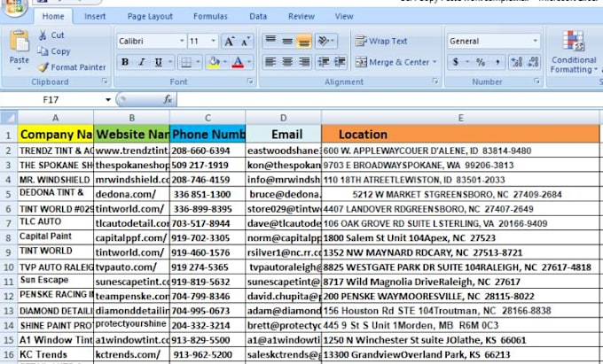Click the Select All corner button
Image resolution: width=603 pixels, height=364 pixels.
click(9, 118)
